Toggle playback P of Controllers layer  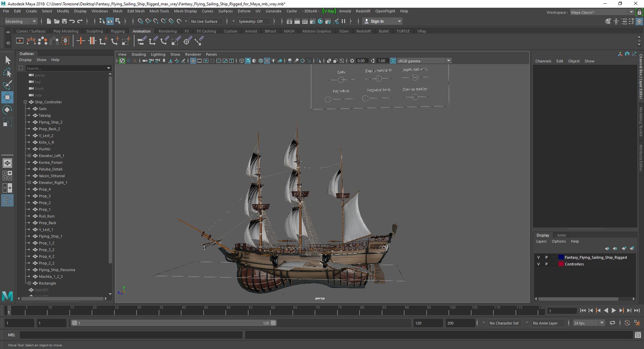point(546,264)
